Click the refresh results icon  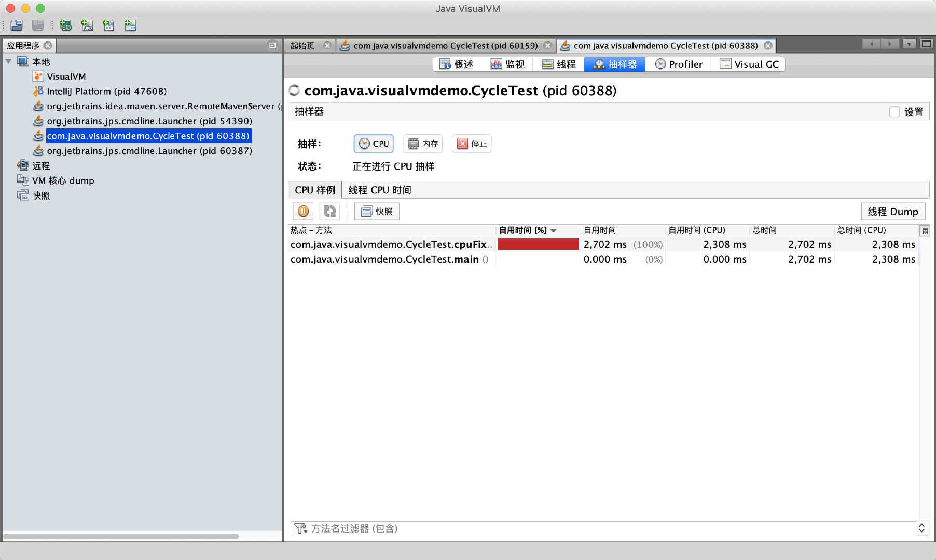point(329,211)
